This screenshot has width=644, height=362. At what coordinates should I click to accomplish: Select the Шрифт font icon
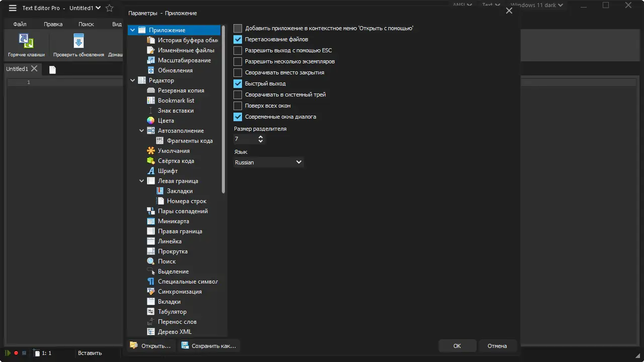coord(150,171)
